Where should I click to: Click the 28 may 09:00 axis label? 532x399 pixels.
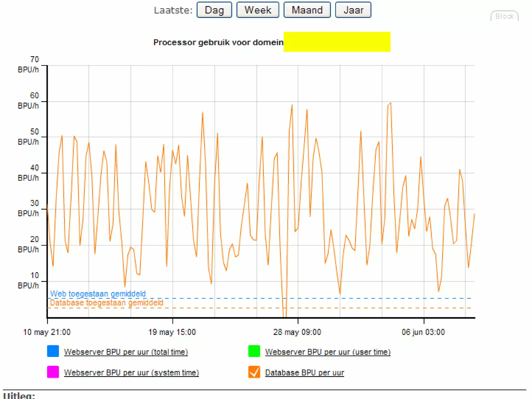coord(297,332)
